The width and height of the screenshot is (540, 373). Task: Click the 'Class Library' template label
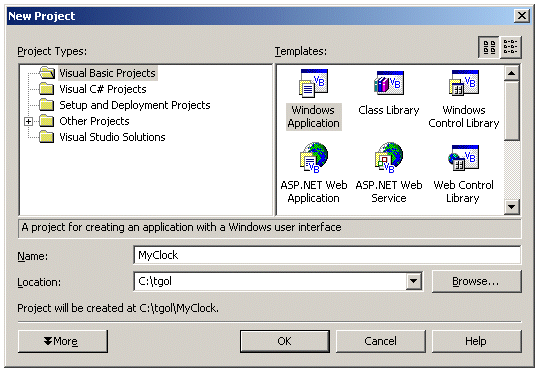coord(389,110)
